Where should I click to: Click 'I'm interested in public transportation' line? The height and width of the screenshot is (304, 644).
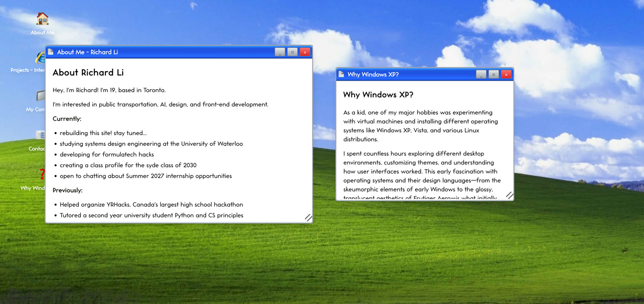(x=160, y=105)
